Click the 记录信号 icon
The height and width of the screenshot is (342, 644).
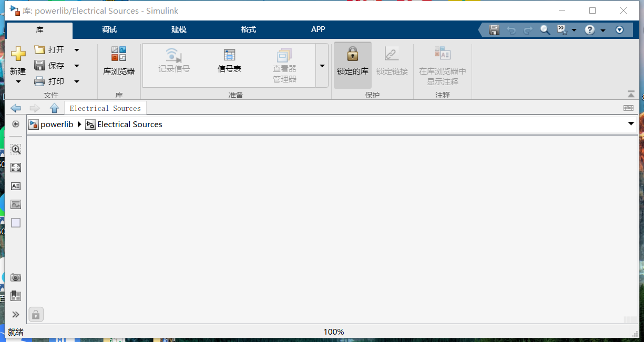174,55
